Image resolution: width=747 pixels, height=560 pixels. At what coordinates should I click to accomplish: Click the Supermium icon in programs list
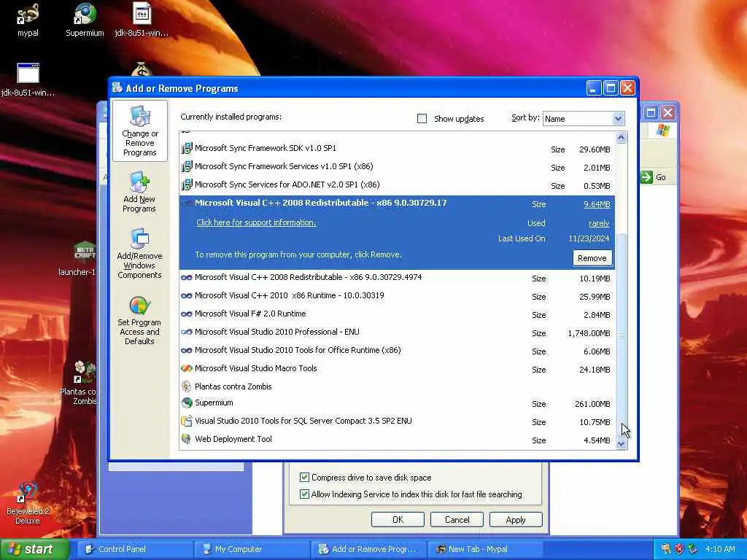pyautogui.click(x=187, y=402)
